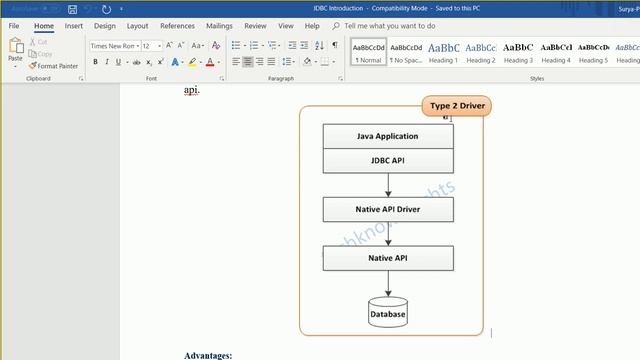Open the File tab

(14, 26)
